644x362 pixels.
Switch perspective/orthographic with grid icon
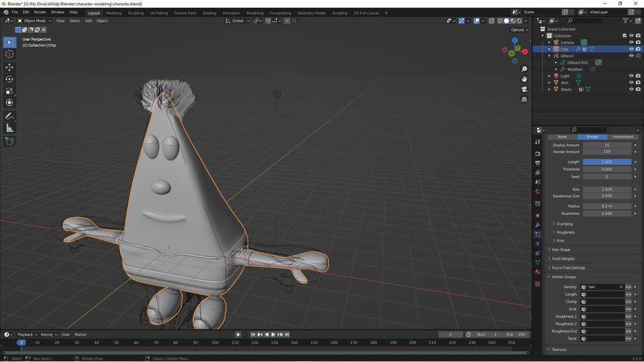(x=524, y=99)
